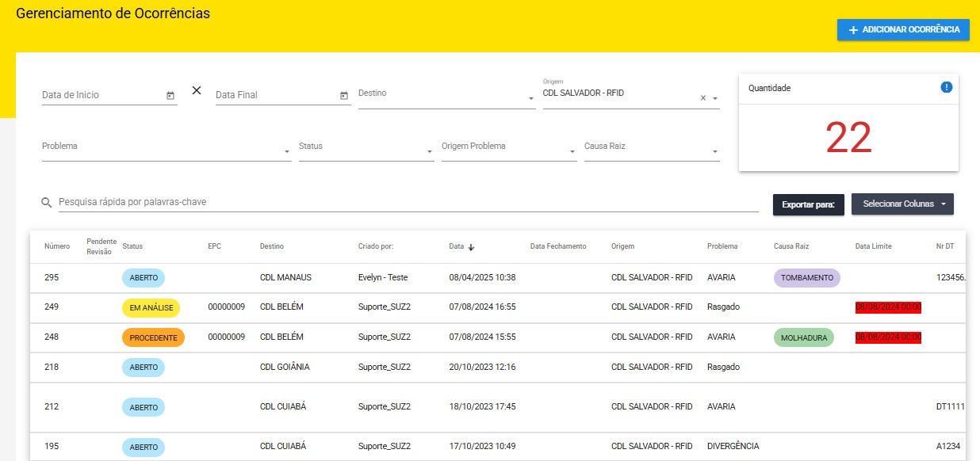
Task: Click the quick search magnifier icon
Action: (47, 203)
